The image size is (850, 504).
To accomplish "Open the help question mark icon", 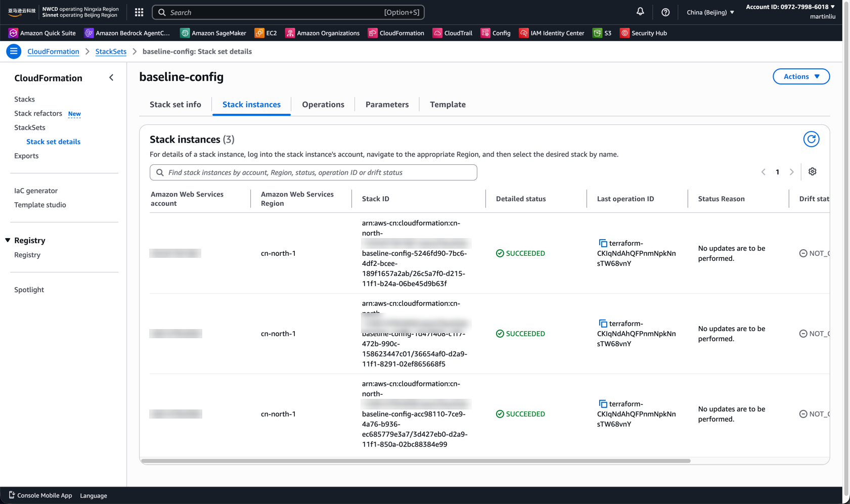I will point(665,12).
